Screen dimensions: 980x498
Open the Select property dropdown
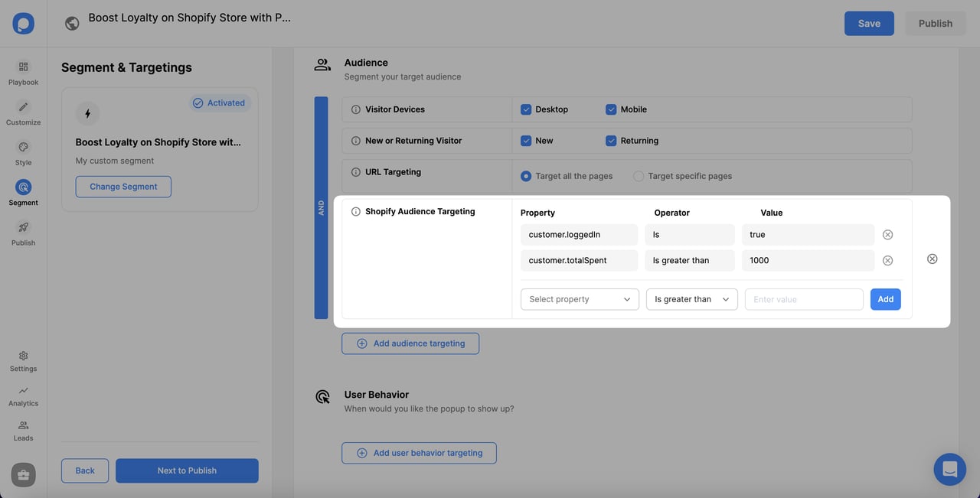580,299
